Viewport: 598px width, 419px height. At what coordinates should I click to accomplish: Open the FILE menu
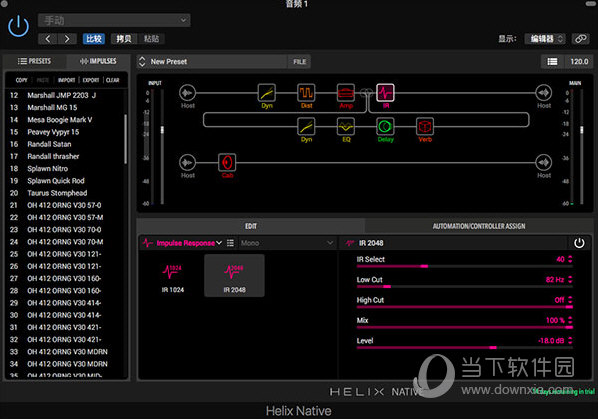[x=299, y=62]
